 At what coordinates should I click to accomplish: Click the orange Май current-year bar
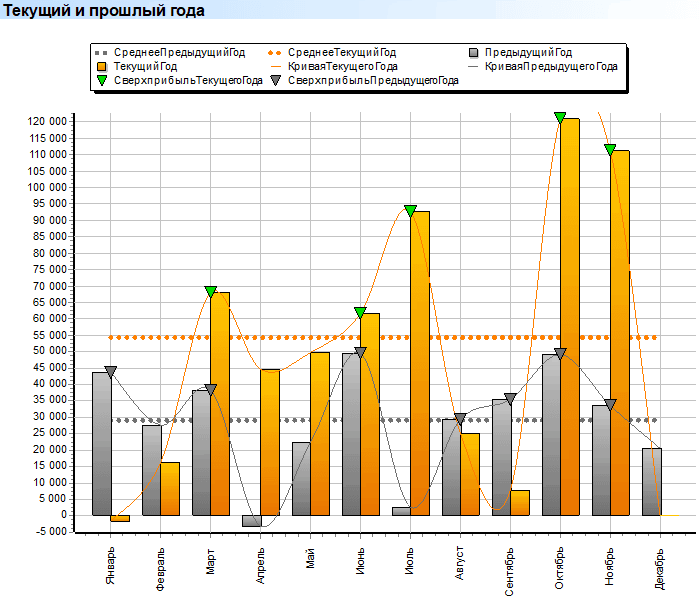click(320, 434)
